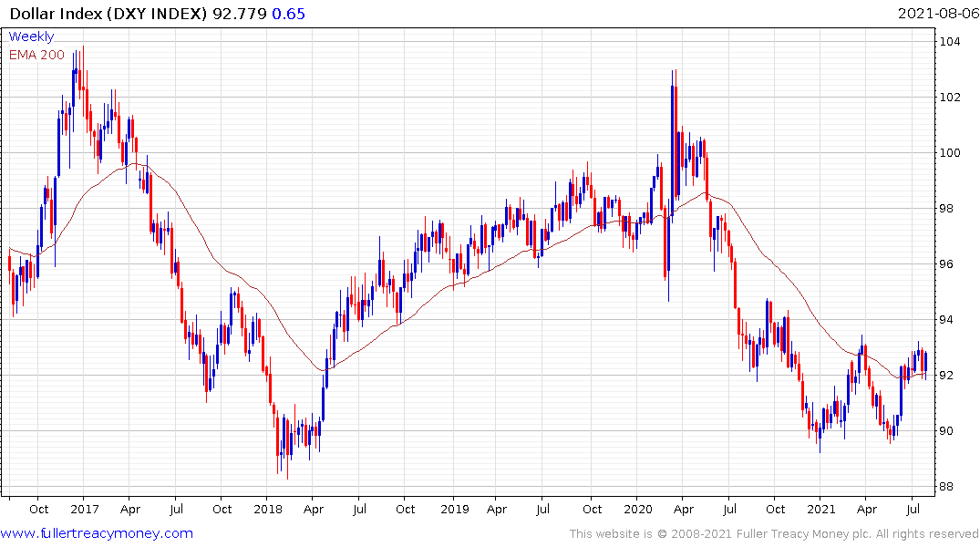The height and width of the screenshot is (547, 980).
Task: Select the blue 0.65 change value
Action: click(288, 14)
